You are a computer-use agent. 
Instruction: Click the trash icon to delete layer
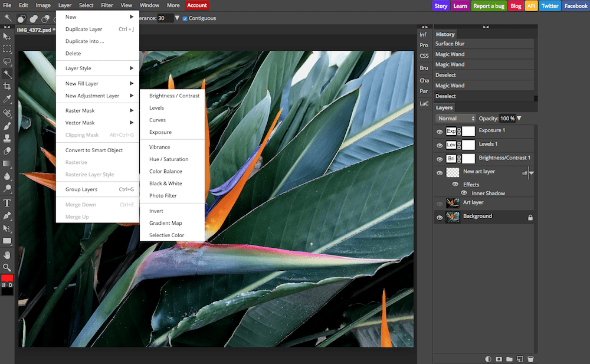point(530,359)
